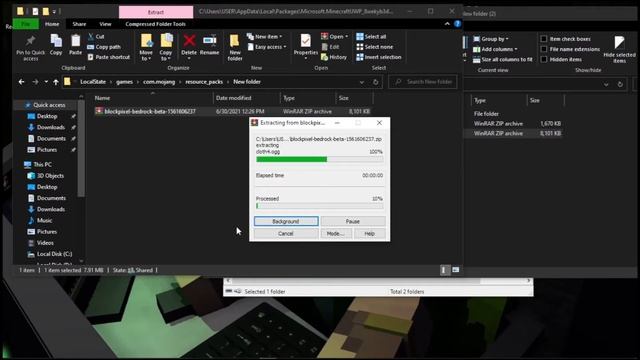Click Paste shortcut option
The image size is (640, 360).
coord(109,57)
